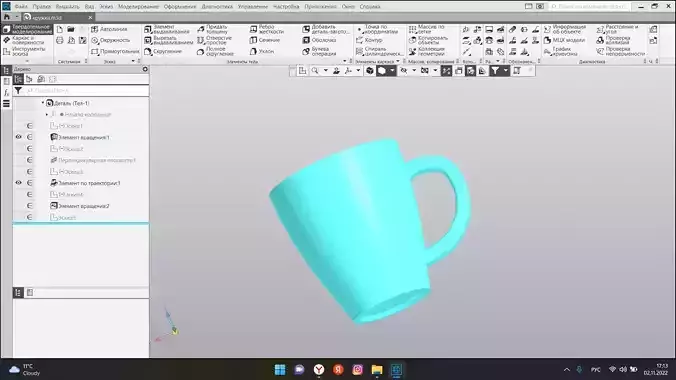Collapse the Деталь (Тел-1) tree node
This screenshot has height=380, width=676.
(x=43, y=103)
